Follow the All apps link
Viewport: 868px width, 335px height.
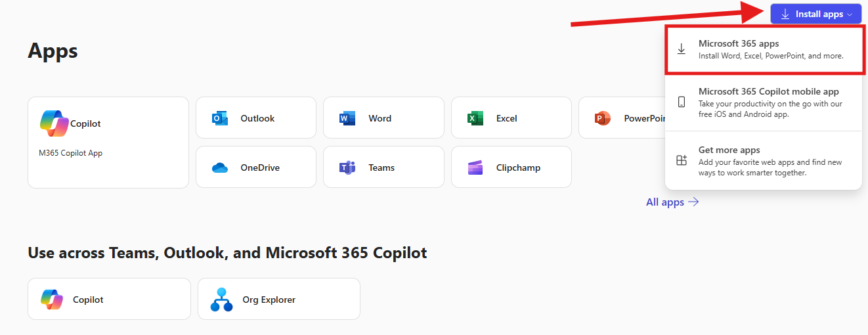click(x=665, y=202)
